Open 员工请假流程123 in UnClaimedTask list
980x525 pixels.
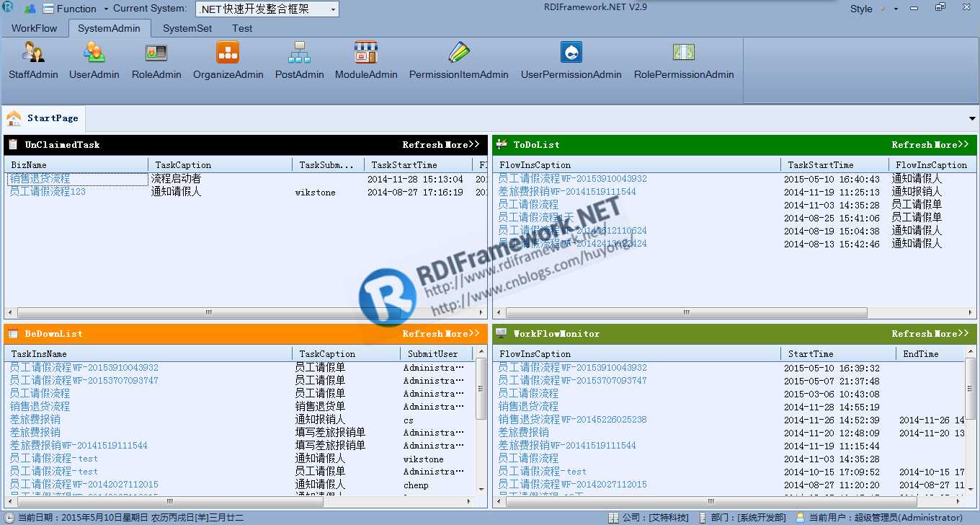click(x=48, y=192)
